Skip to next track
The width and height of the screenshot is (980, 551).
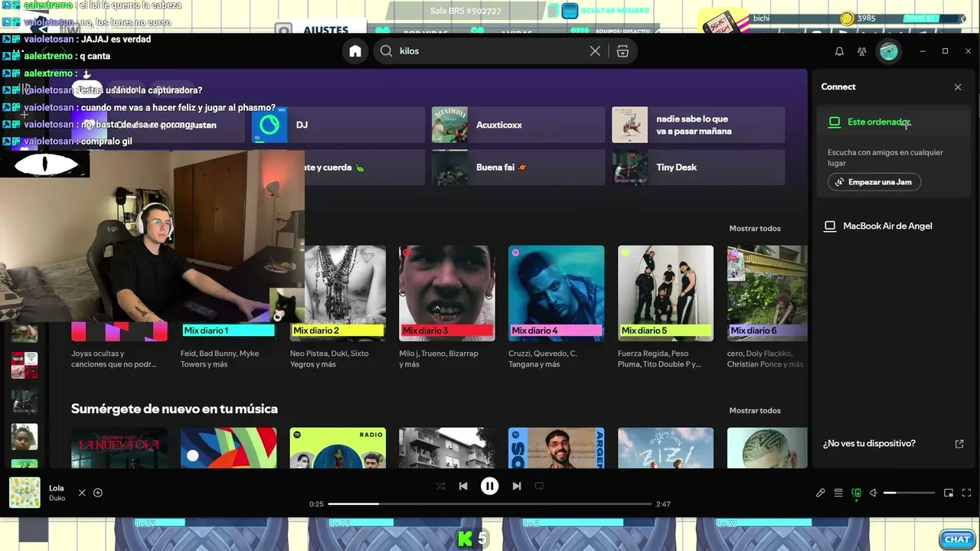[517, 486]
